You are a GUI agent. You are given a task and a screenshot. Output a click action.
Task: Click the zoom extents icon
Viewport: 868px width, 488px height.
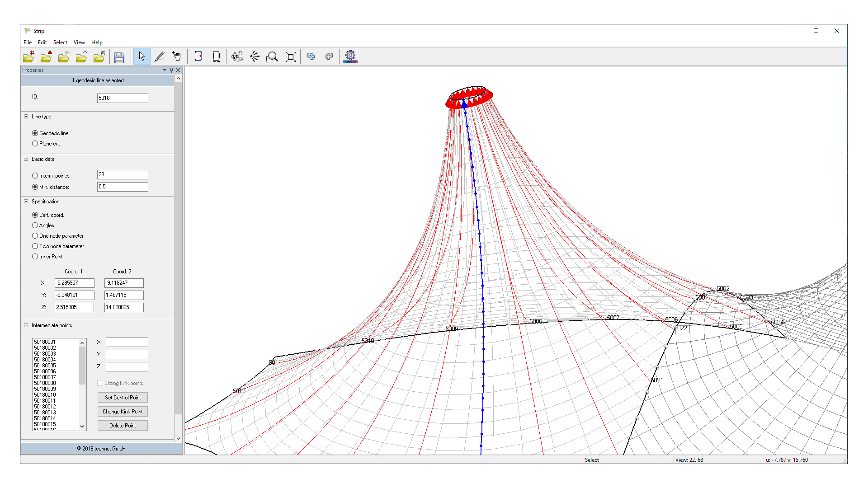(291, 56)
